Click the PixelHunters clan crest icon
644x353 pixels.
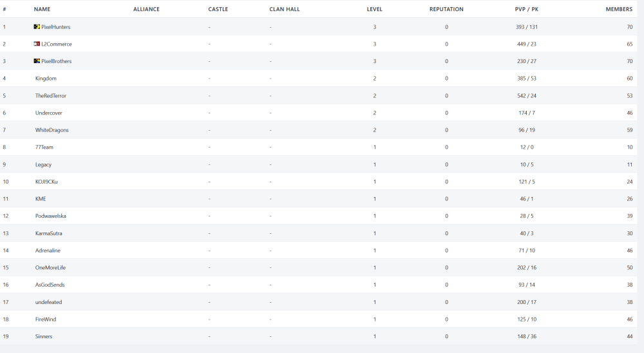[37, 27]
